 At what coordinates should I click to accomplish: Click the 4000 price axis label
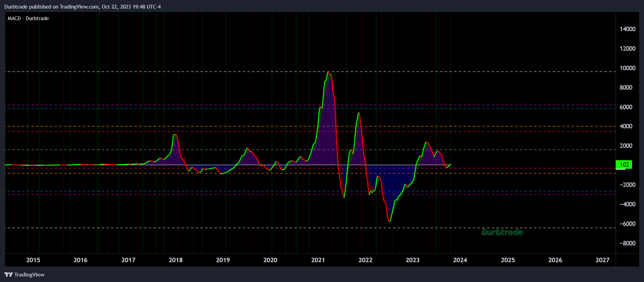click(626, 126)
